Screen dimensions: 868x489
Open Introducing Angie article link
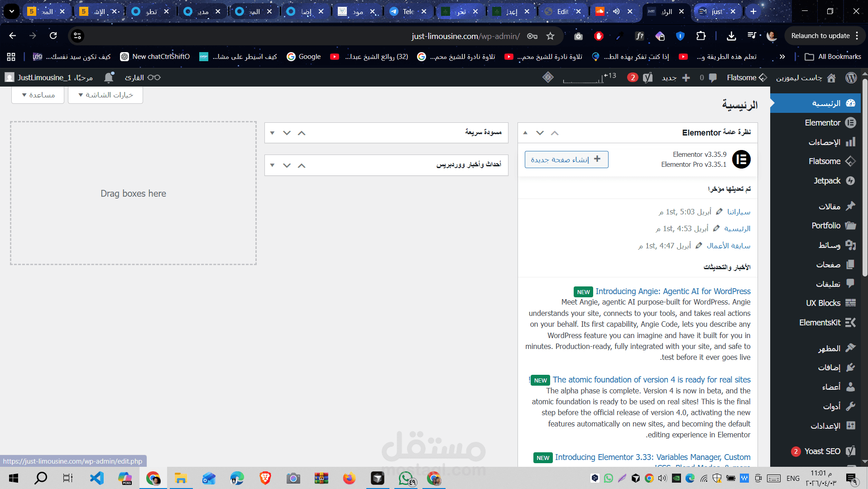(673, 291)
